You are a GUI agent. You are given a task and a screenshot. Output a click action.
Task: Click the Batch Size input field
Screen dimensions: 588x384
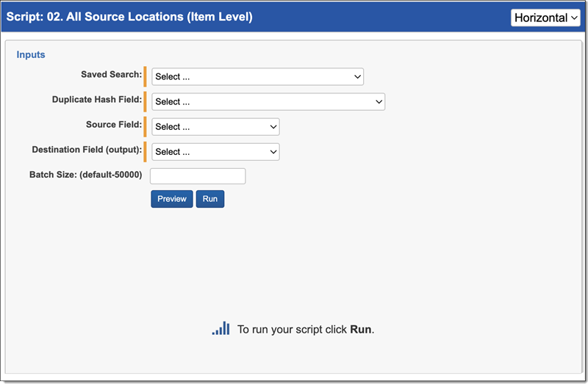click(198, 176)
